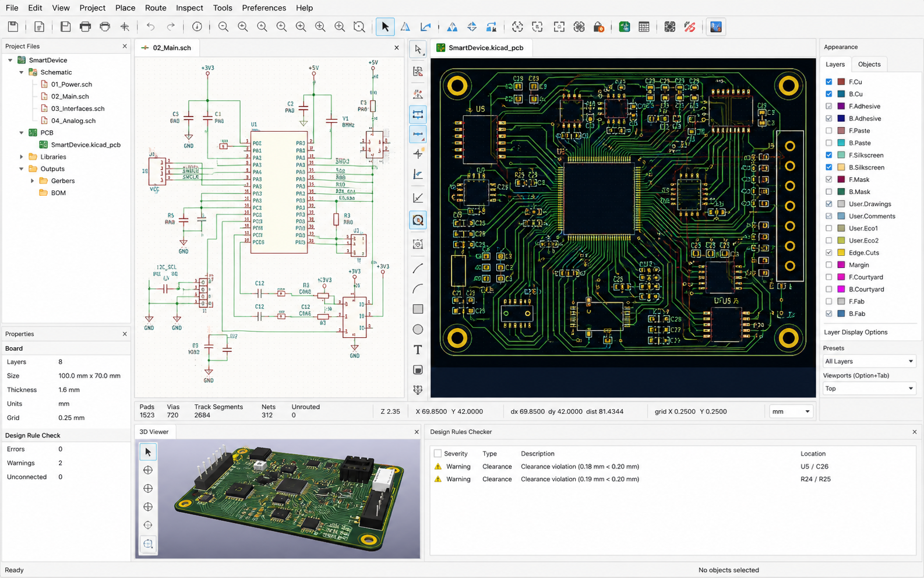Select the Draw Line tool
Screen dimensions: 924x578
tap(418, 268)
